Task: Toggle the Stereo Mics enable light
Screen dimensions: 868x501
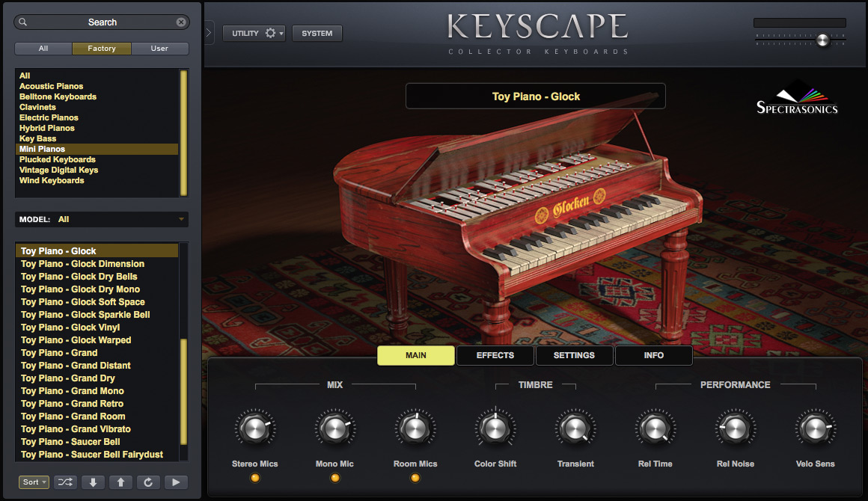Action: coord(254,478)
